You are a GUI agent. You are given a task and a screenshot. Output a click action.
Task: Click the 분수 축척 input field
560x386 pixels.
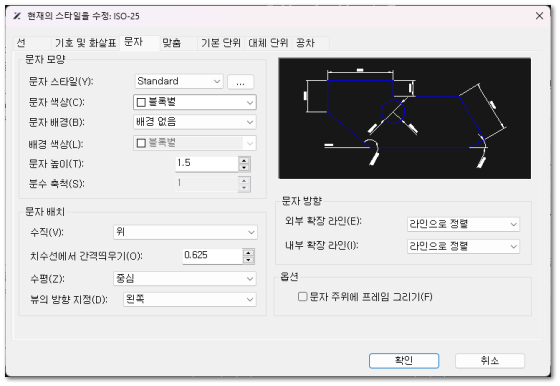click(206, 184)
